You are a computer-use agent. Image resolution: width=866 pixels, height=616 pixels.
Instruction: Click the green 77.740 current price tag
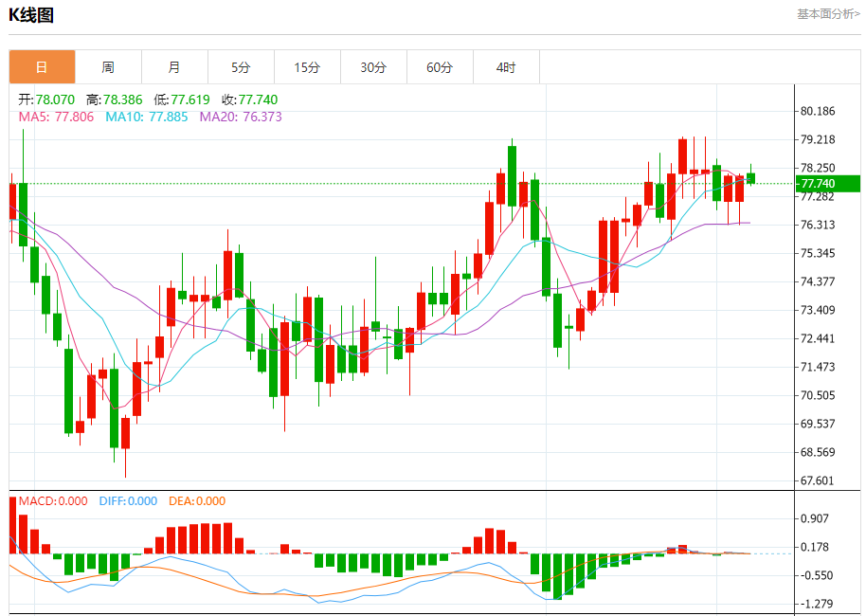[827, 184]
